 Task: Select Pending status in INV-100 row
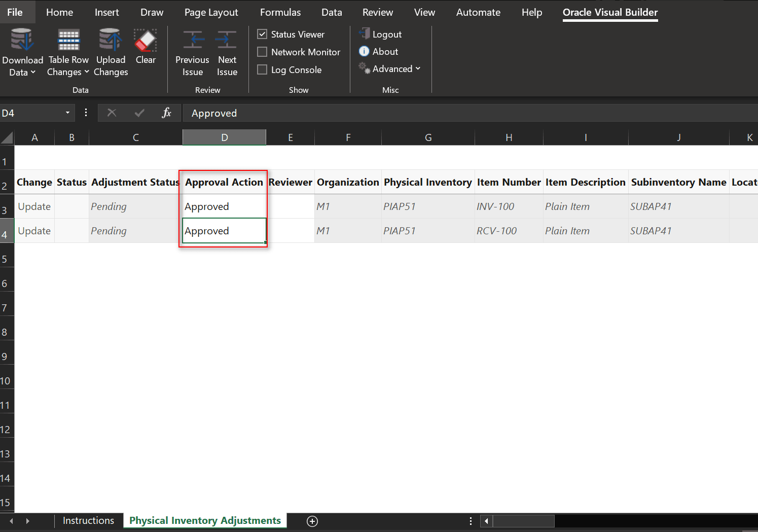135,206
